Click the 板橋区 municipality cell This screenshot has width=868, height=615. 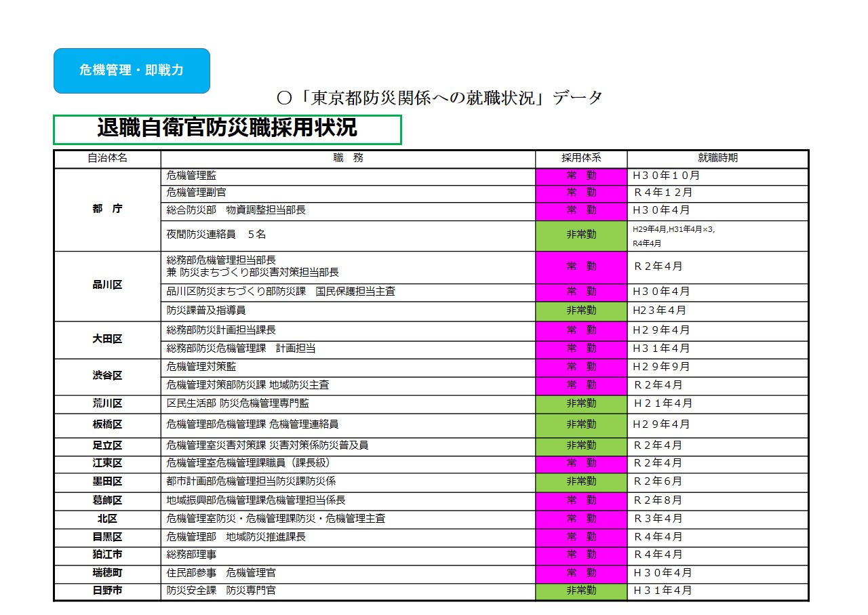(x=108, y=425)
